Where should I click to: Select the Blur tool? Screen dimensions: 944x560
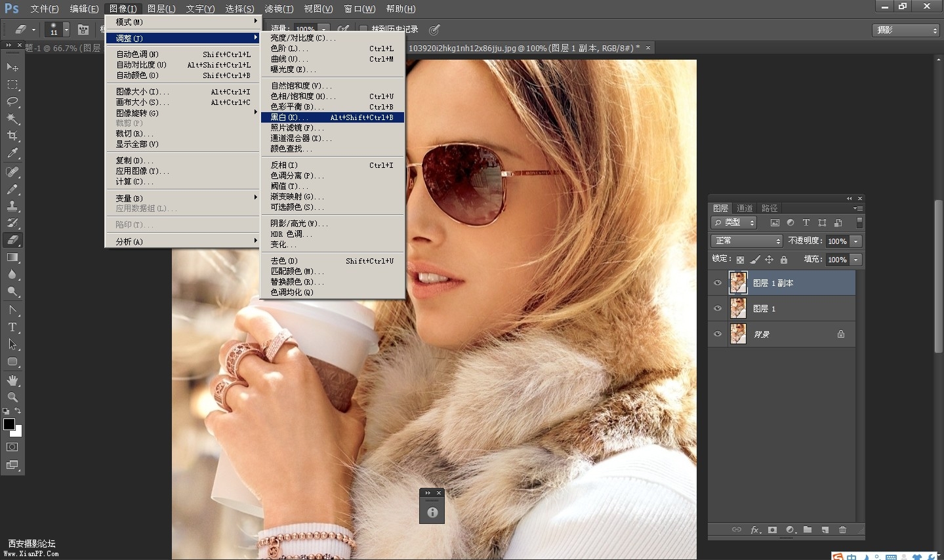(x=12, y=274)
